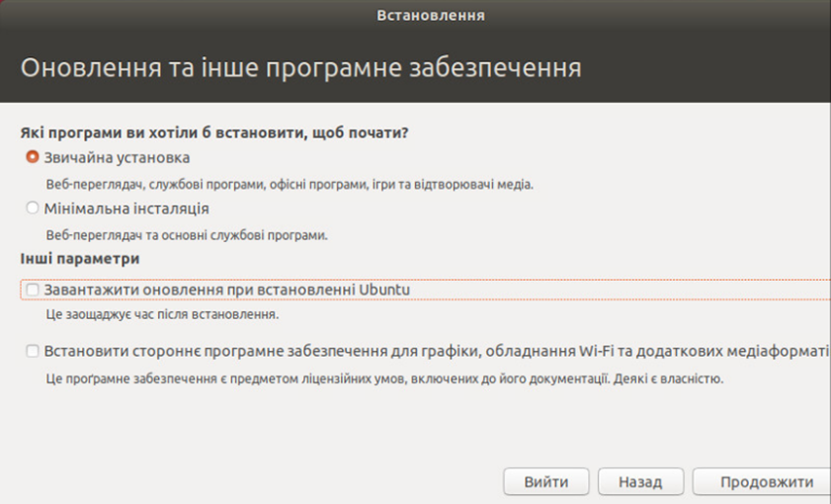Enable Завантажити оновлення при встановленні Ubuntu checkbox
Image resolution: width=831 pixels, height=504 pixels.
[x=34, y=290]
